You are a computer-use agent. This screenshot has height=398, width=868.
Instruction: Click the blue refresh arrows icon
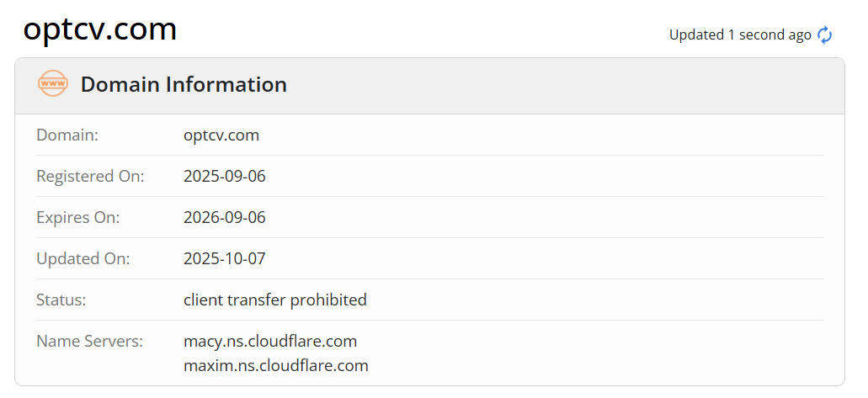(825, 34)
